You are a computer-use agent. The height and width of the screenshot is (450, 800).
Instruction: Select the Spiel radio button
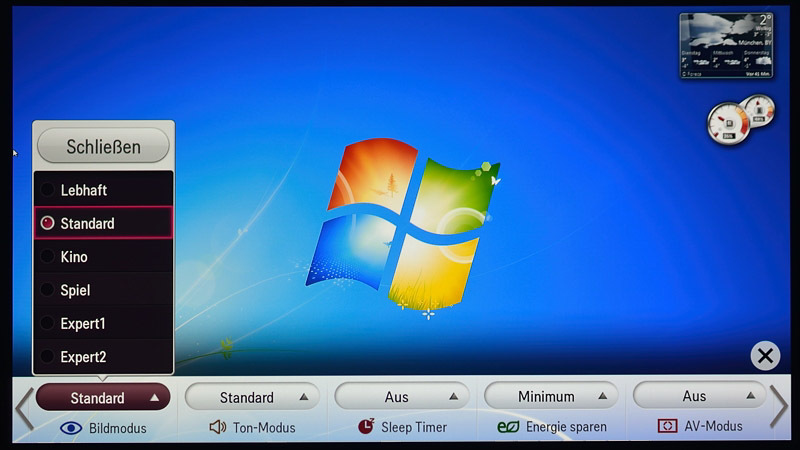(47, 290)
